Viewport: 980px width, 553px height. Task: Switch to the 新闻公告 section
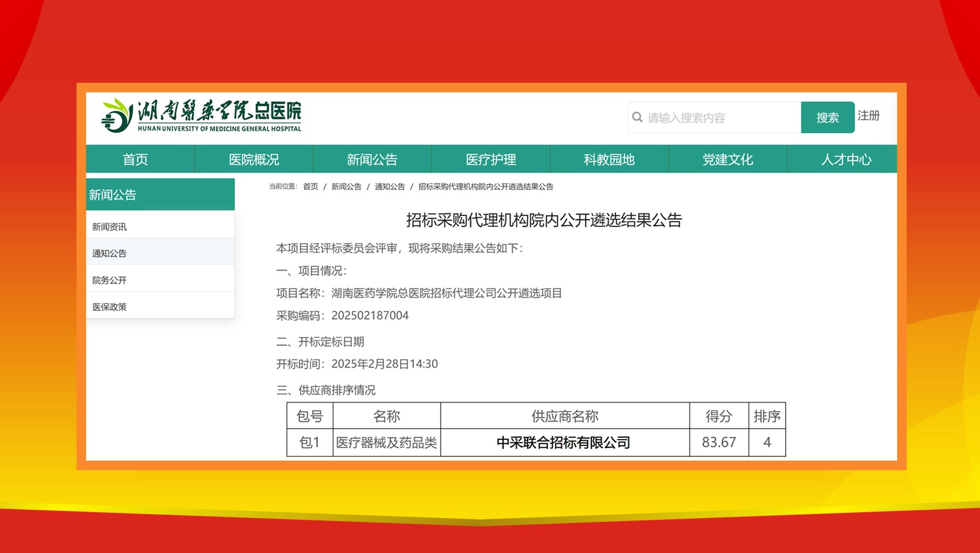[x=371, y=159]
